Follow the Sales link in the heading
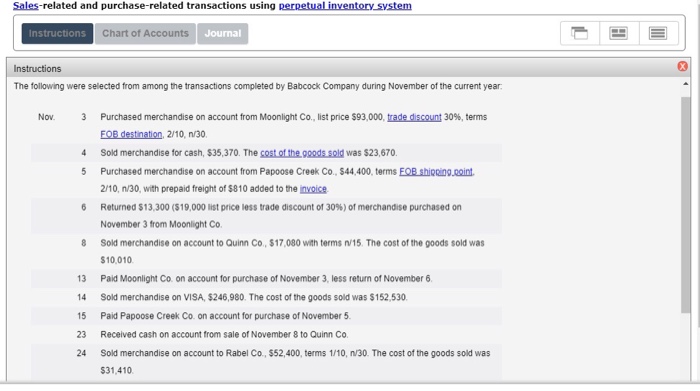 25,6
